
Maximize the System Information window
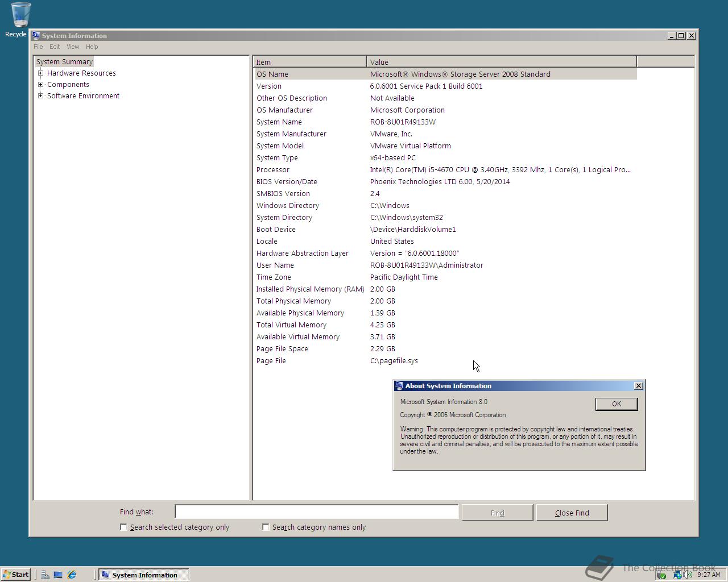[682, 35]
